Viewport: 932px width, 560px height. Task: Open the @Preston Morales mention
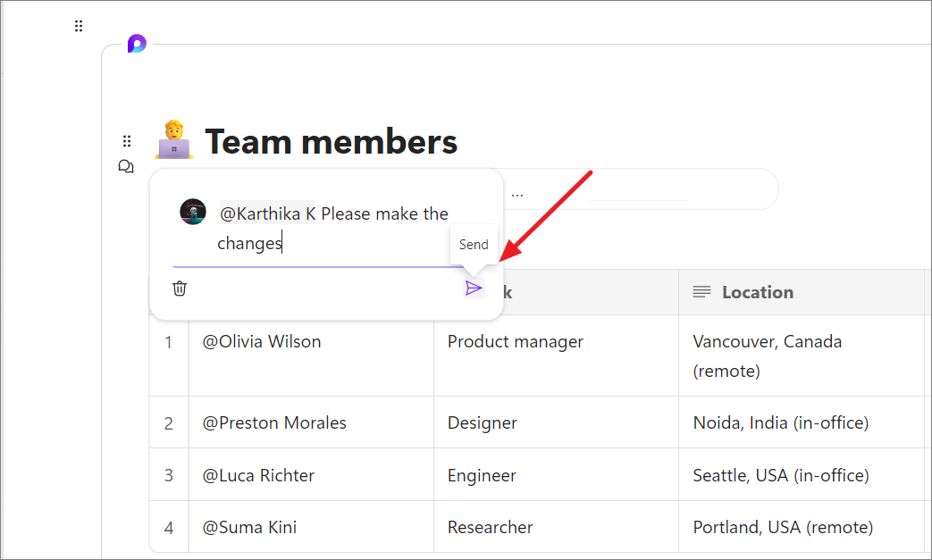pyautogui.click(x=274, y=422)
